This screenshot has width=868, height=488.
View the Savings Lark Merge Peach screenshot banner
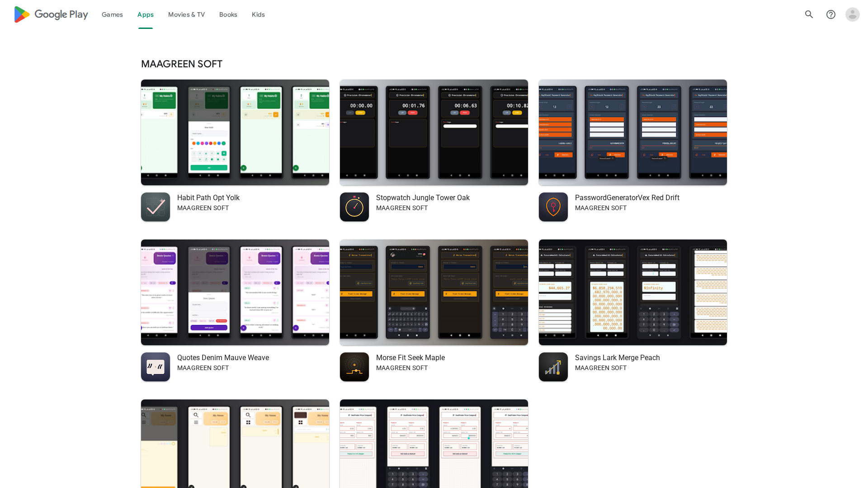[x=633, y=292]
